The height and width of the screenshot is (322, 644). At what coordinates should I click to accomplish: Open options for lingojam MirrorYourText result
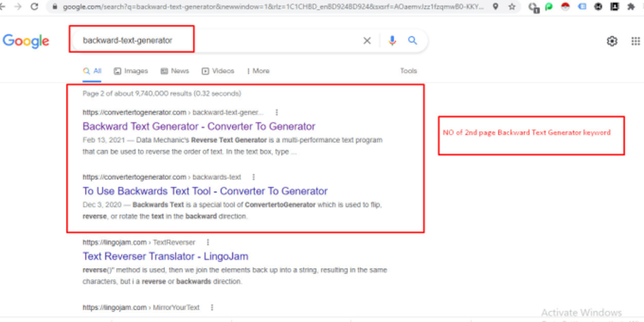pyautogui.click(x=212, y=308)
